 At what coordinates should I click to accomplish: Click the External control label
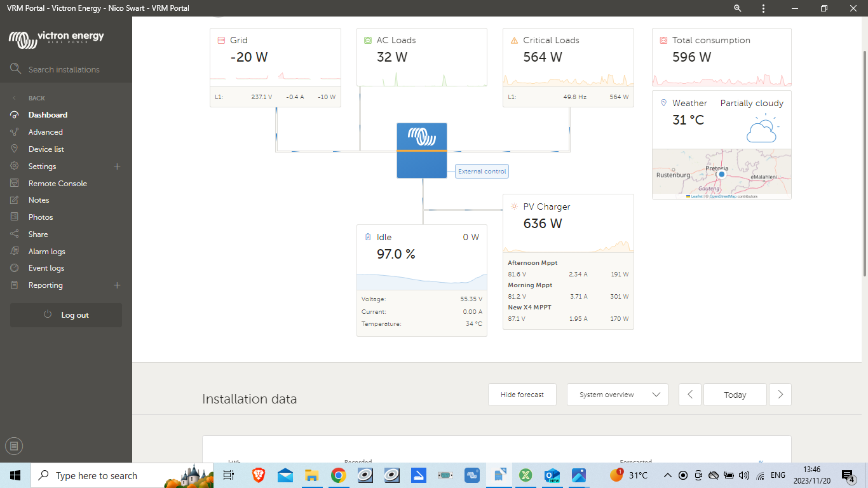coord(482,172)
